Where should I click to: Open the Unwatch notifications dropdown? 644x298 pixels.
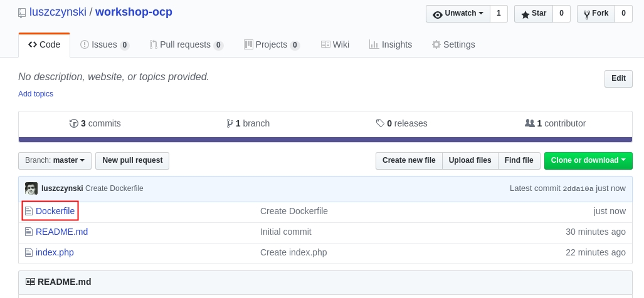pos(457,13)
